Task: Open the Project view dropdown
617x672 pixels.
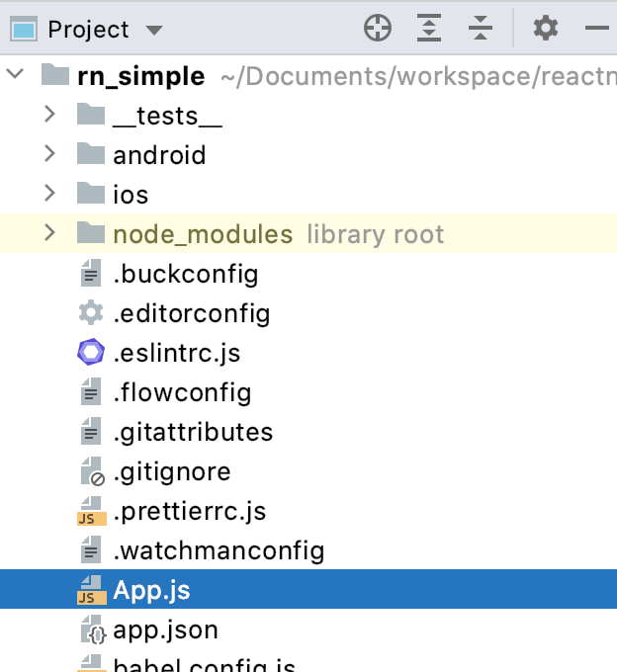Action: point(153,30)
